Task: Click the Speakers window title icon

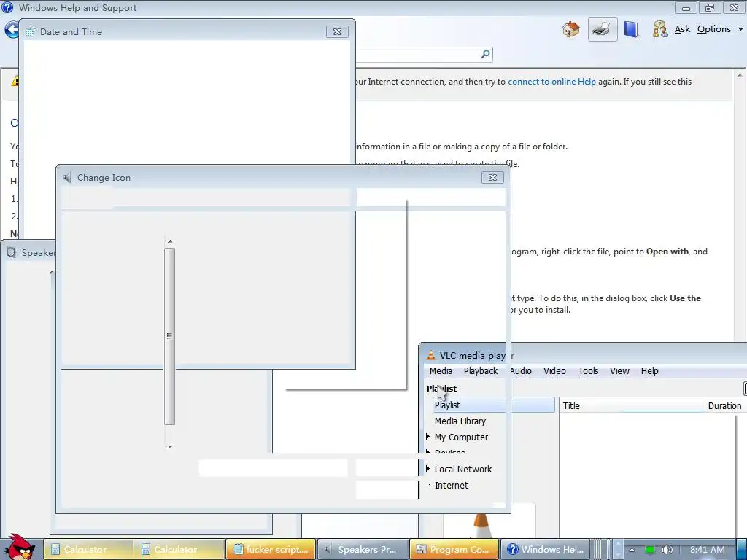Action: 12,252
